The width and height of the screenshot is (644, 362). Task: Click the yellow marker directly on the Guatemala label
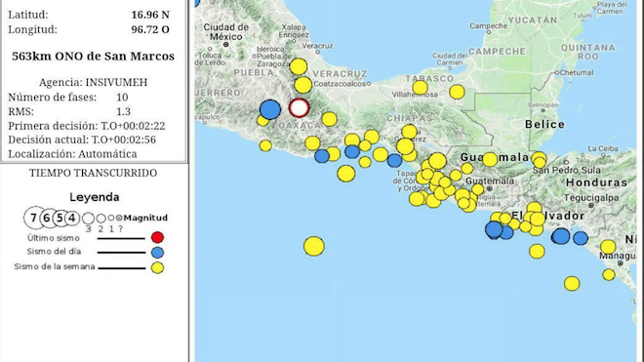coord(490,159)
